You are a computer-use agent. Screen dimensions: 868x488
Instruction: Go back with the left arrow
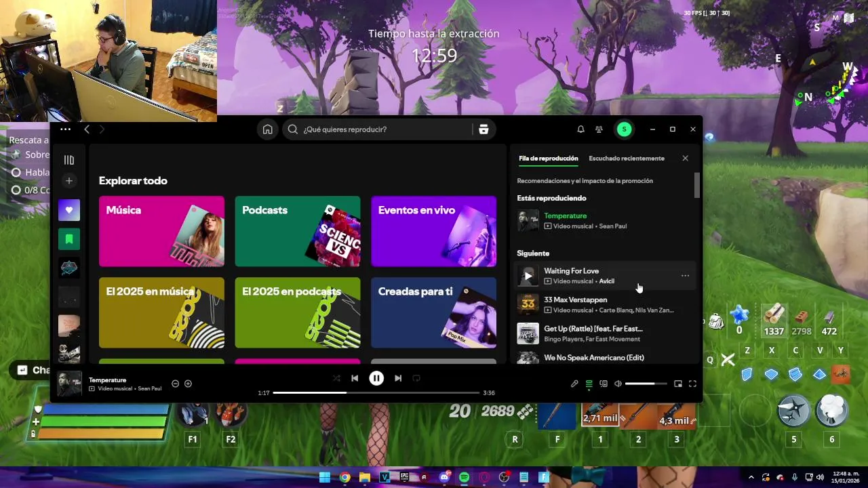tap(87, 129)
